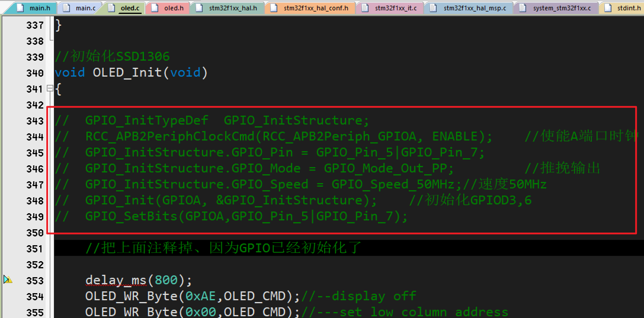Click line number 351 in the gutter
Screen dimensions: 644x318
click(x=35, y=249)
